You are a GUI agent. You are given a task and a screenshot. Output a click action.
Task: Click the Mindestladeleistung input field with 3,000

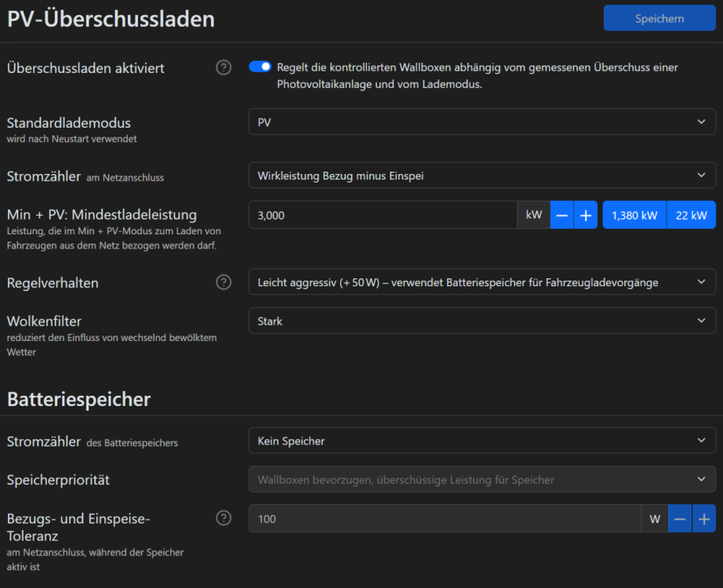(x=383, y=215)
